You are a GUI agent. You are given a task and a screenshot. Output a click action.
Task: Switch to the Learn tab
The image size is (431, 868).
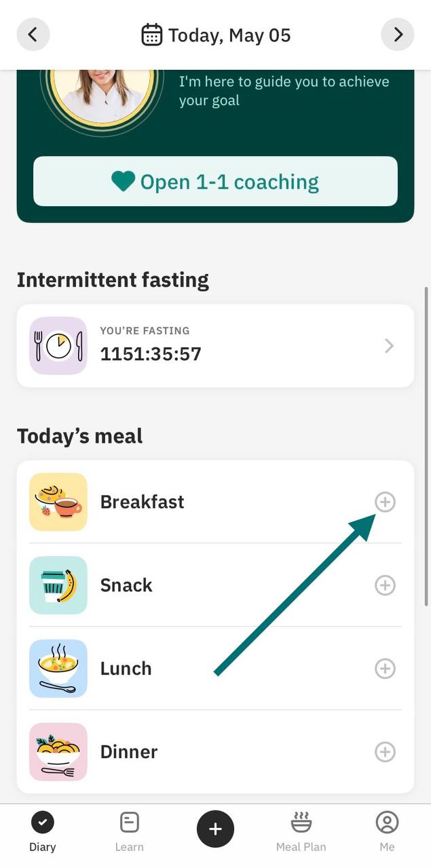coord(129,832)
